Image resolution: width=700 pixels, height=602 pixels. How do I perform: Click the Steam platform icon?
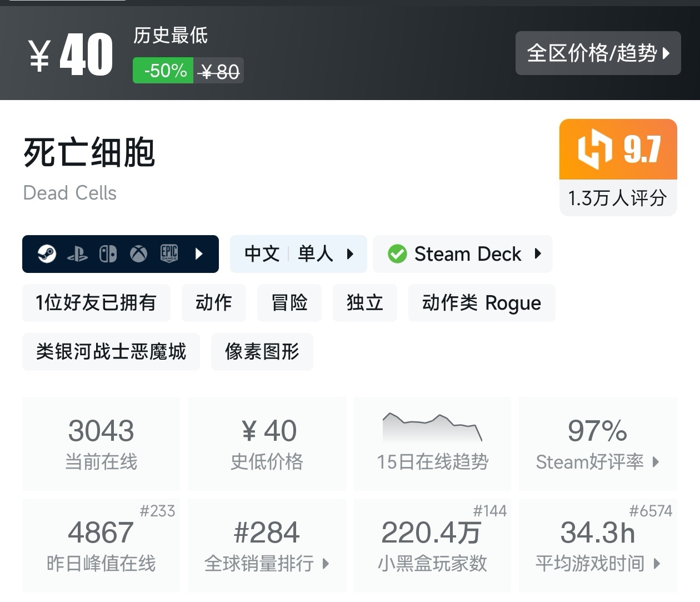[x=47, y=254]
